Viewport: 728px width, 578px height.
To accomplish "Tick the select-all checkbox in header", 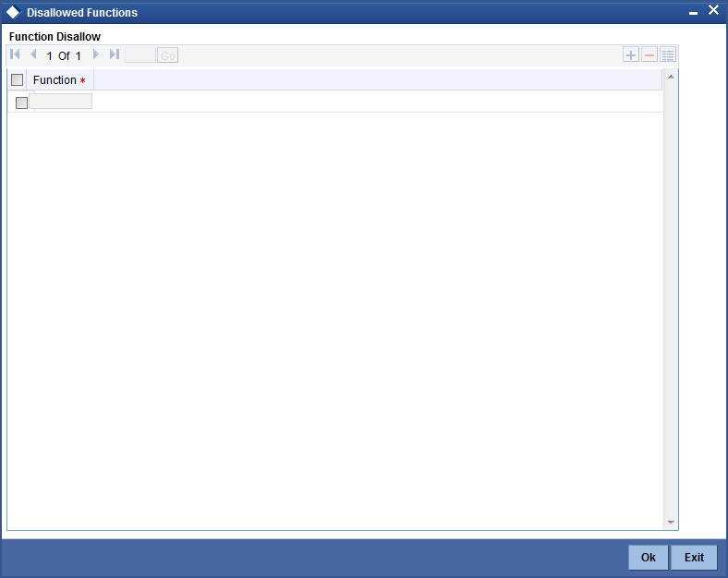I will click(x=18, y=79).
